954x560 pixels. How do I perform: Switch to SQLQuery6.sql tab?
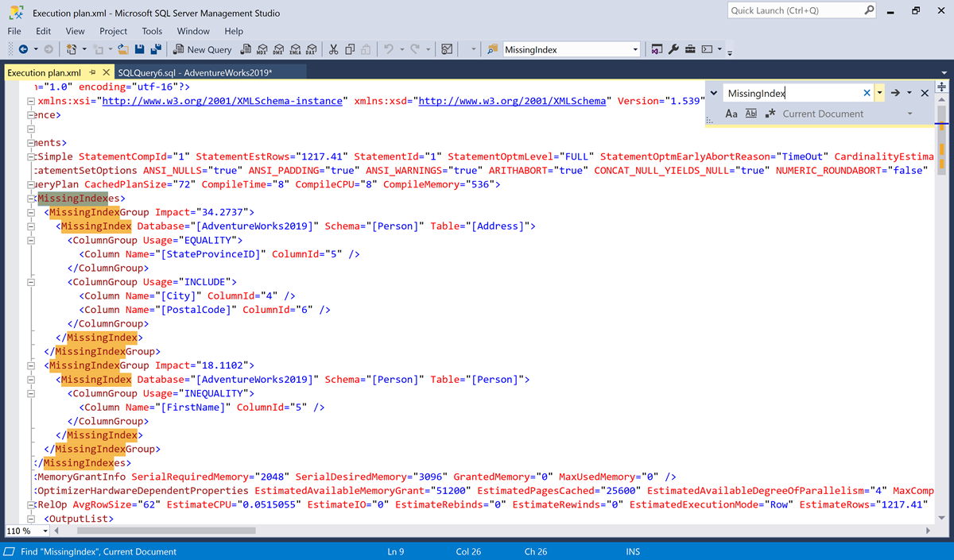(x=195, y=72)
